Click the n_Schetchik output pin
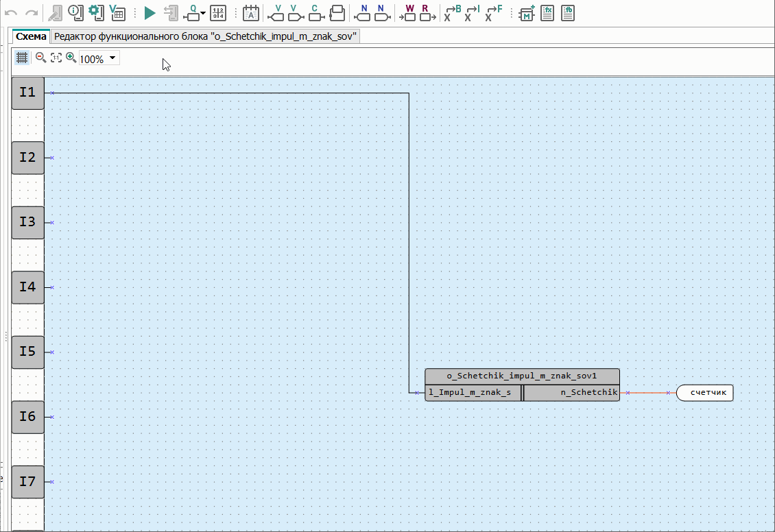This screenshot has height=532, width=775. point(571,393)
